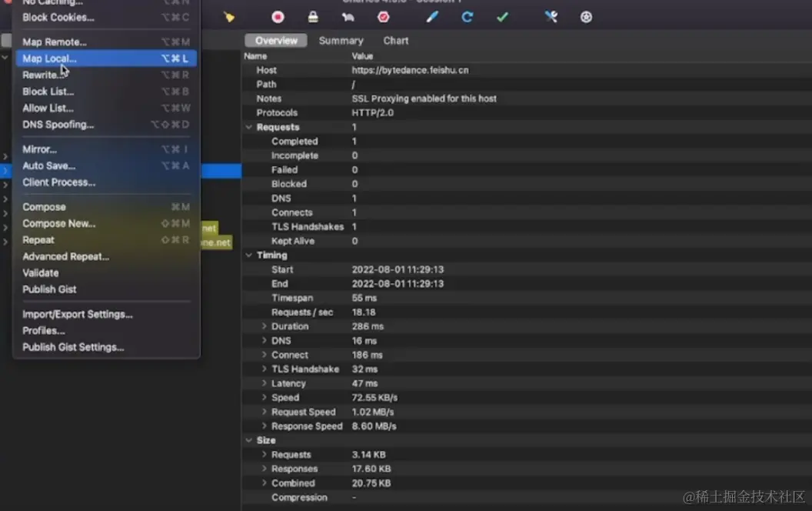This screenshot has height=511, width=812.
Task: Open the wrench tools icon
Action: [551, 17]
